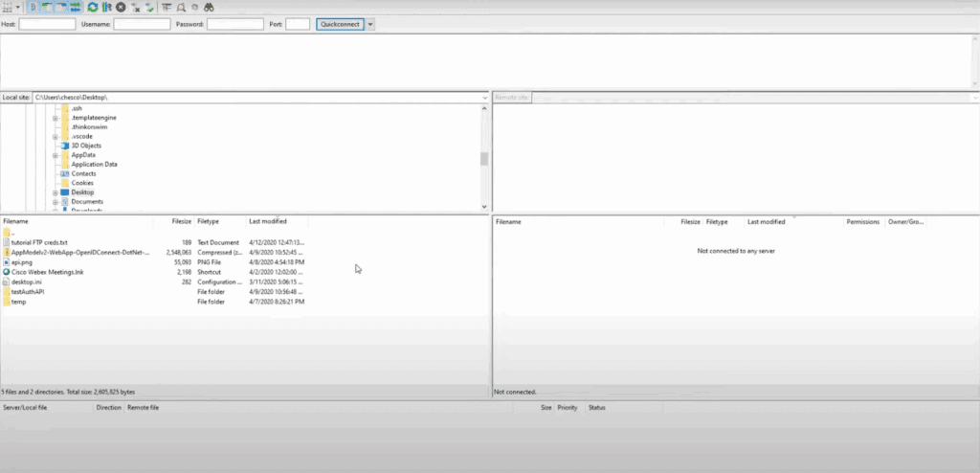
Task: Open the Site Manager icon
Action: (8, 7)
